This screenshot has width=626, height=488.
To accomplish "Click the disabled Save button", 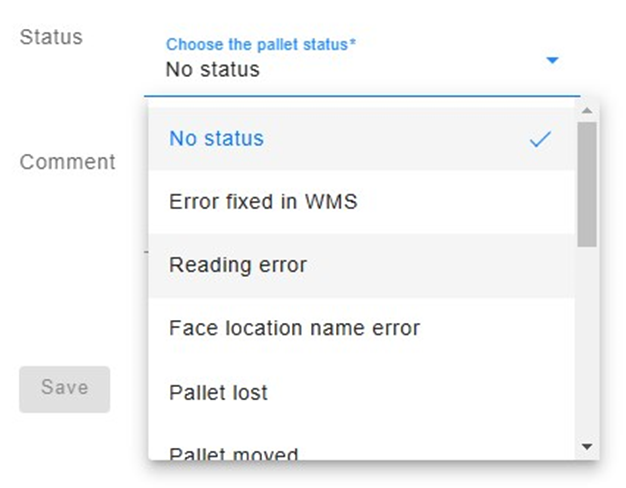I will 65,389.
